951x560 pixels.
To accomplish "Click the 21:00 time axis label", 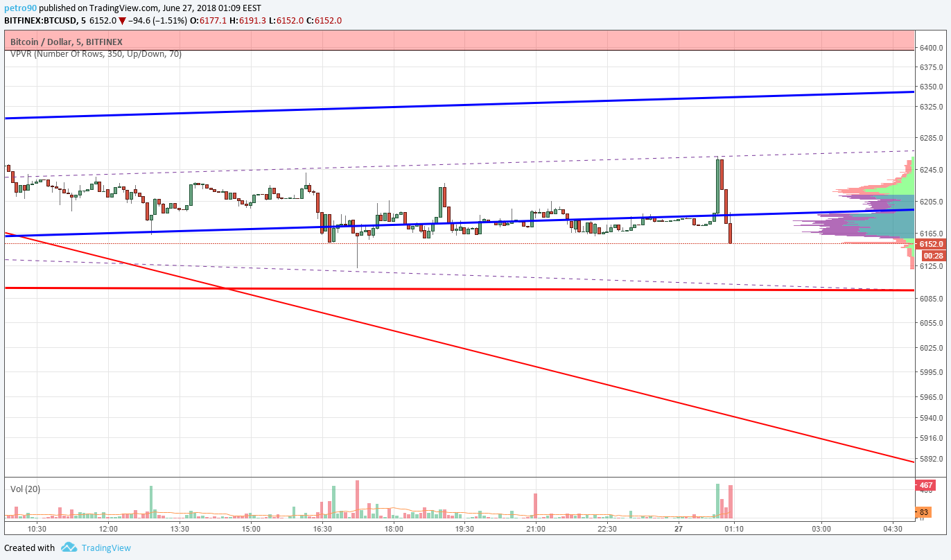I will pos(536,529).
